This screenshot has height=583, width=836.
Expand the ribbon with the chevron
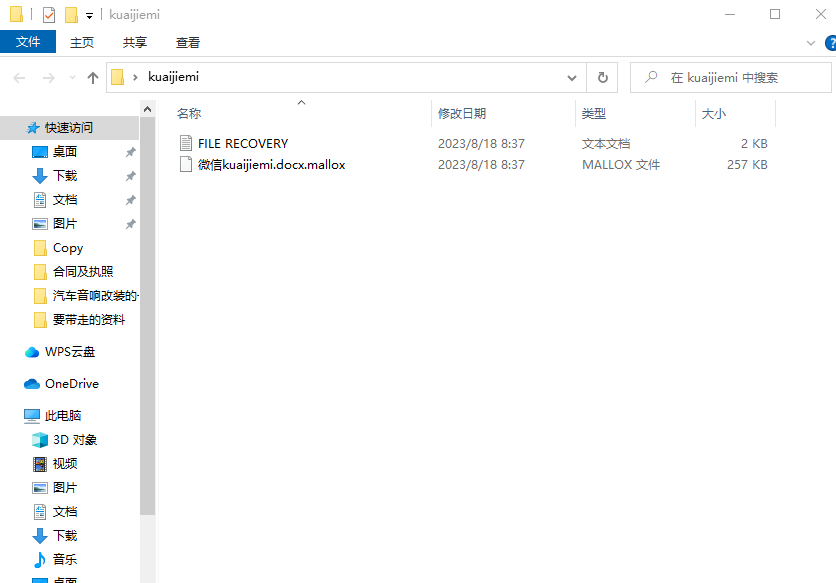[x=811, y=43]
